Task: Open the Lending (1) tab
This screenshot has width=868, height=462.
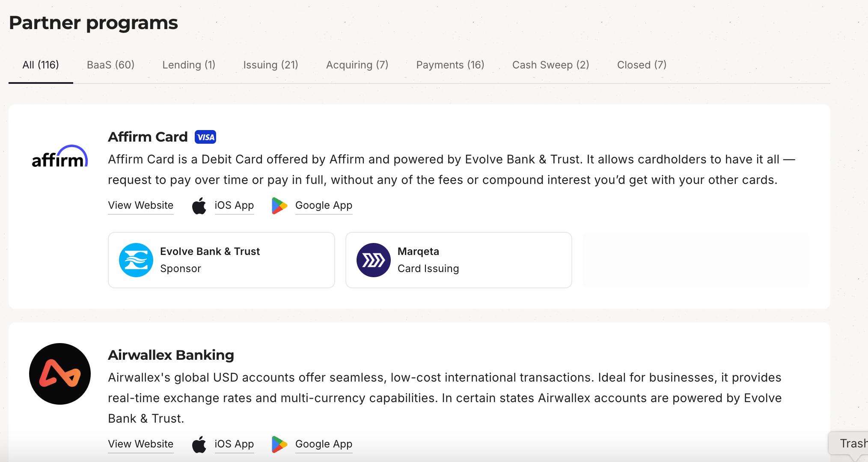Action: point(189,65)
